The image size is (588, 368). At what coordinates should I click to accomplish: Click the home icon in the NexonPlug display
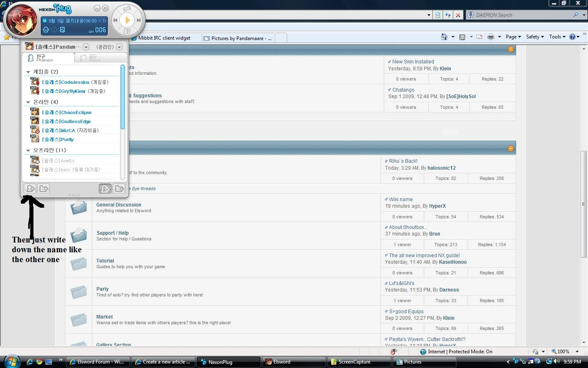(46, 30)
